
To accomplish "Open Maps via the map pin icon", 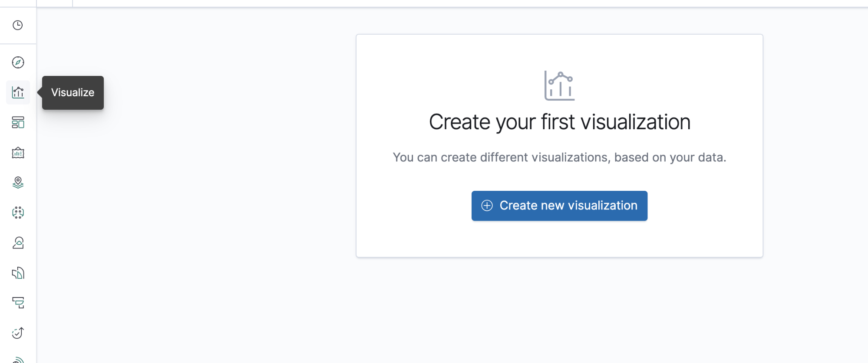I will point(18,183).
